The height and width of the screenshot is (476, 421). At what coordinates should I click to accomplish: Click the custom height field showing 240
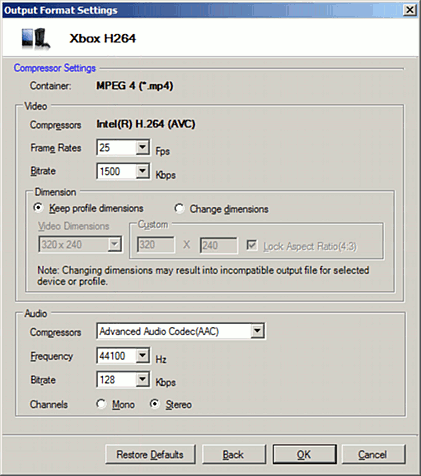[x=219, y=246]
